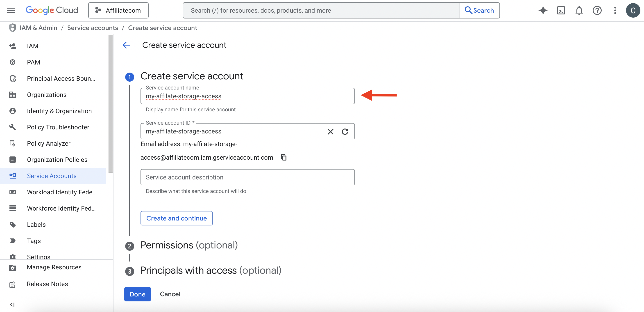
Task: Activate Cloud Shell terminal icon
Action: (x=561, y=10)
